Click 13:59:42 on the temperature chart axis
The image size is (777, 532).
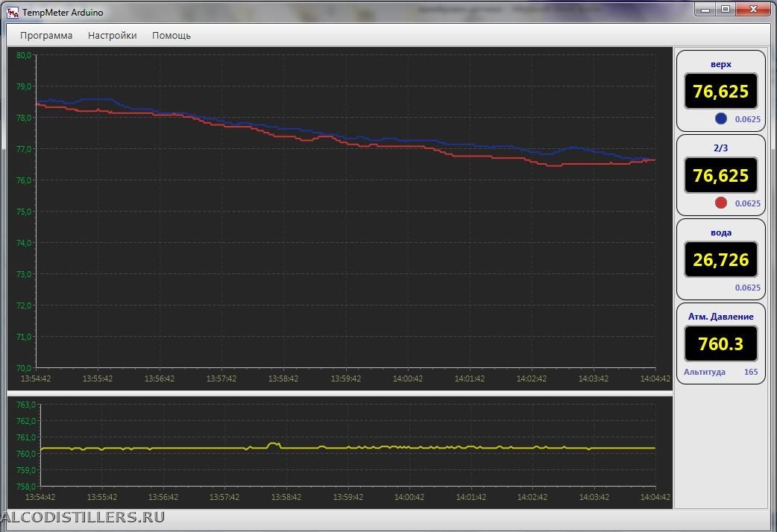point(346,379)
